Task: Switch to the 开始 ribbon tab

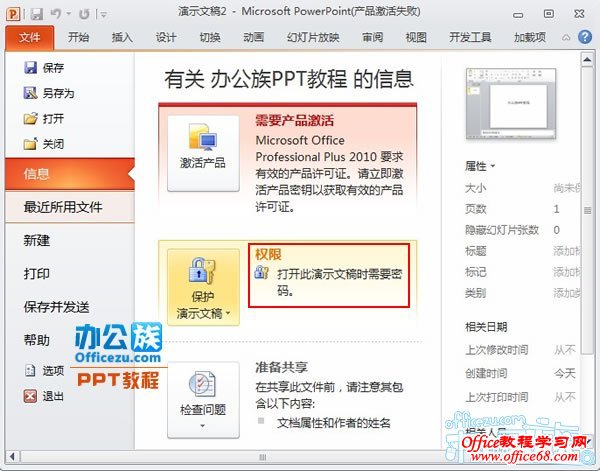Action: coord(78,37)
